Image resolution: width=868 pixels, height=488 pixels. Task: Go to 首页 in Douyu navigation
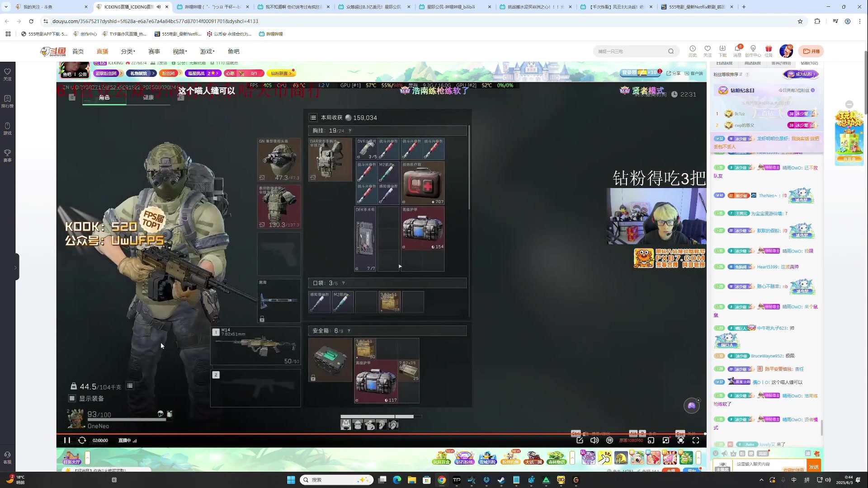(78, 52)
